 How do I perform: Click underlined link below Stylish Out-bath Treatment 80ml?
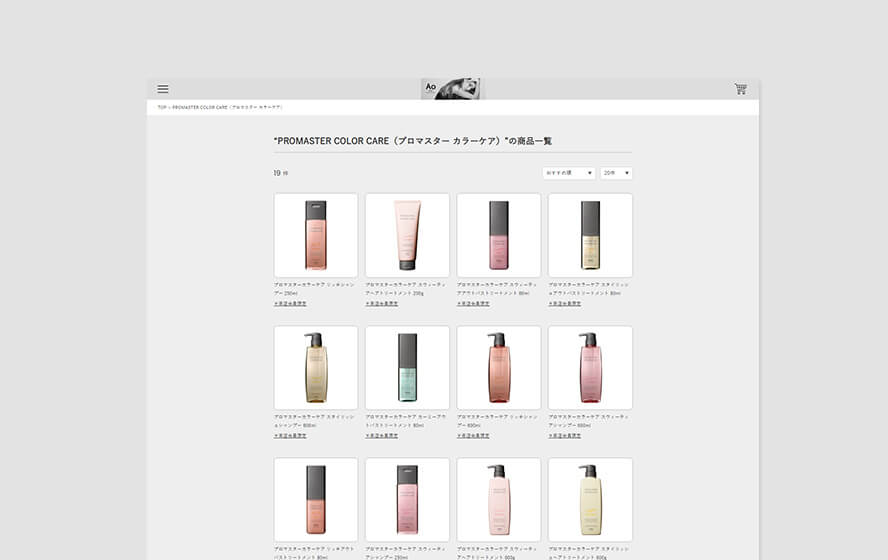tap(565, 303)
